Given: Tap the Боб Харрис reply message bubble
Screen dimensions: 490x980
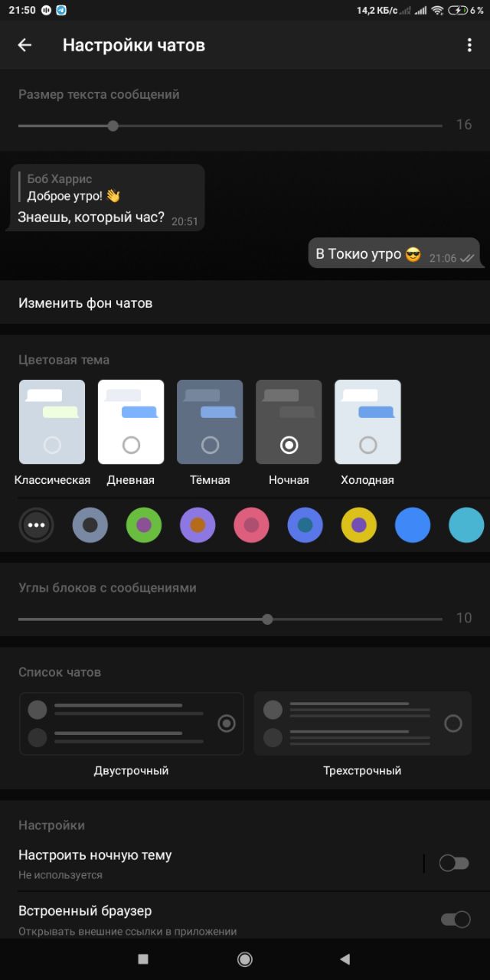Looking at the screenshot, I should 107,198.
